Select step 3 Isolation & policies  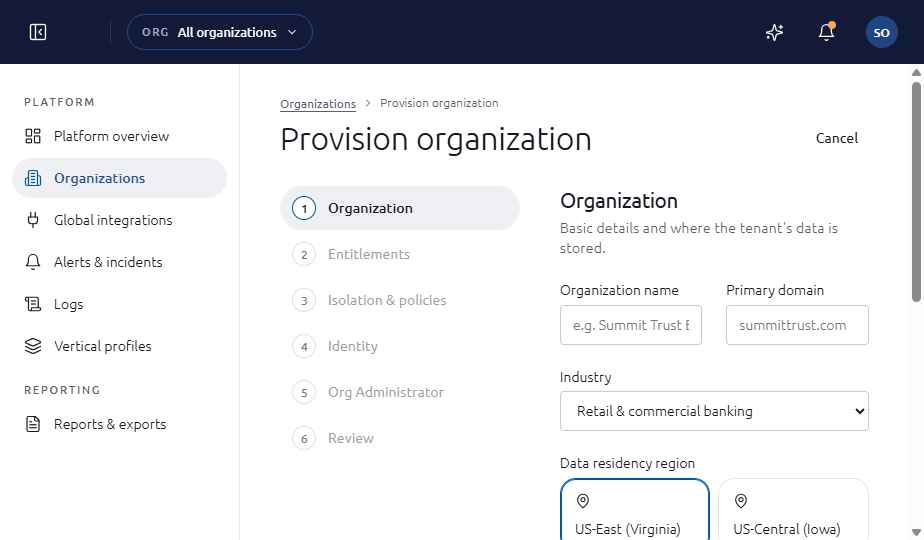[400, 300]
